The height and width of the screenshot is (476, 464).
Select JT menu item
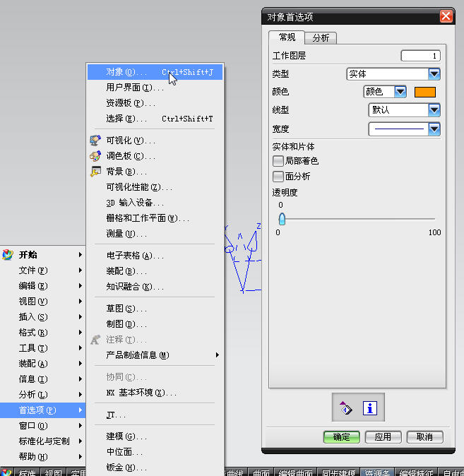[155, 415]
